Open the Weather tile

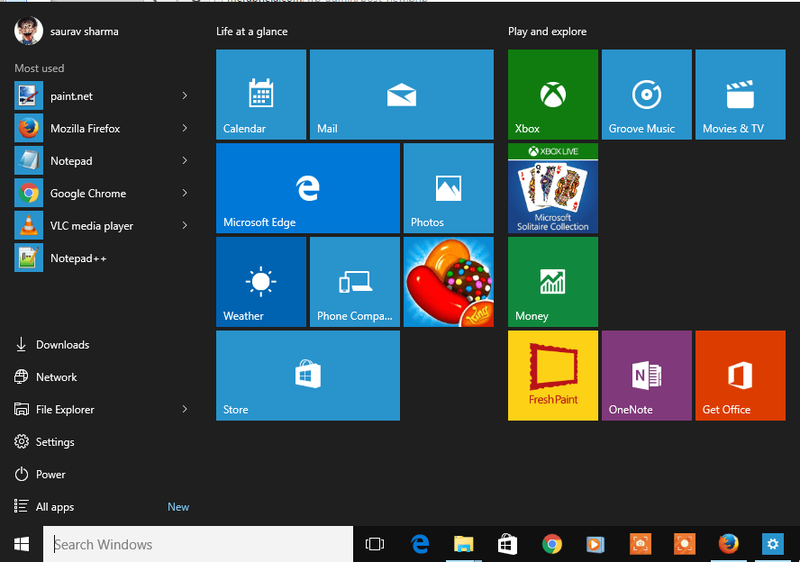[261, 282]
